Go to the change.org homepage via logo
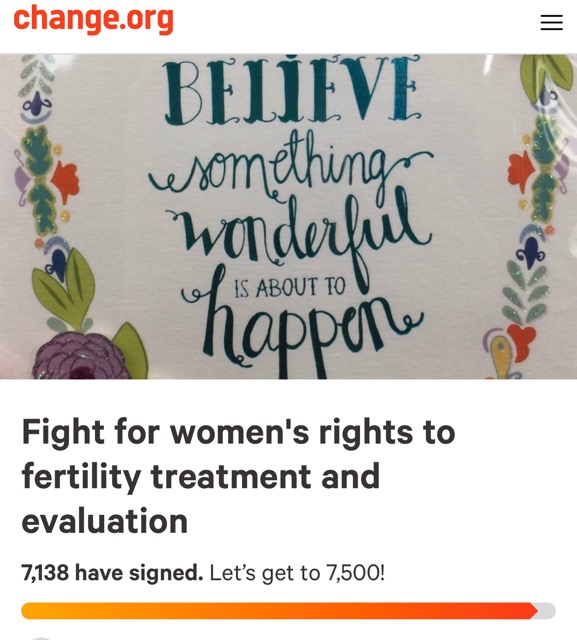Image resolution: width=577 pixels, height=640 pixels. [93, 19]
